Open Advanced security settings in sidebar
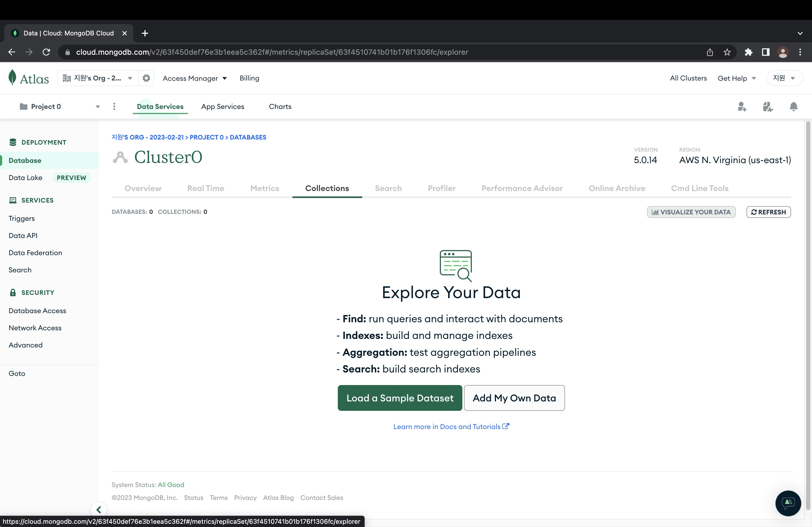Image resolution: width=812 pixels, height=527 pixels. point(26,345)
